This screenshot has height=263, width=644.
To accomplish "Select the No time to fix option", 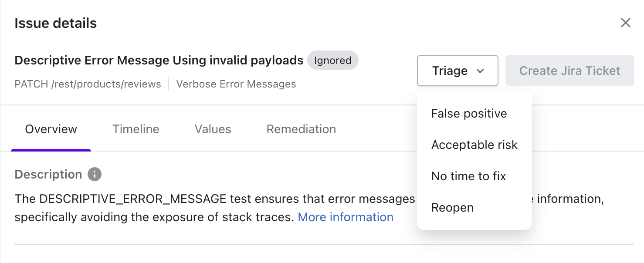I will click(468, 176).
